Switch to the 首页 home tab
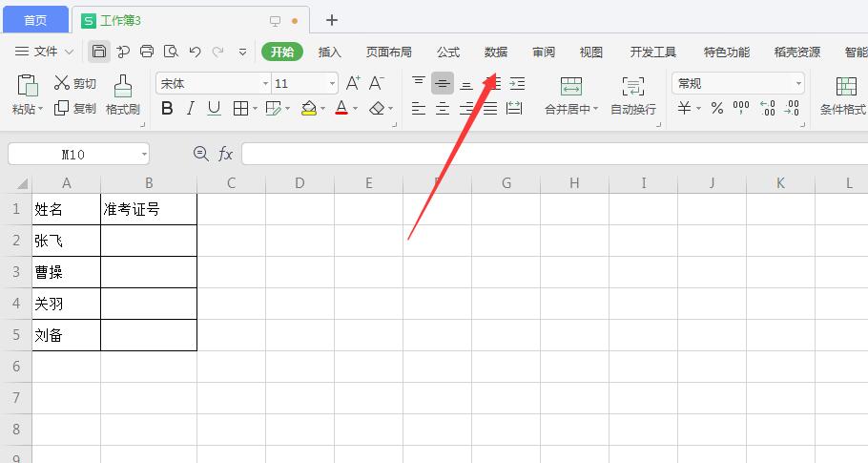Image resolution: width=868 pixels, height=463 pixels. [x=35, y=20]
